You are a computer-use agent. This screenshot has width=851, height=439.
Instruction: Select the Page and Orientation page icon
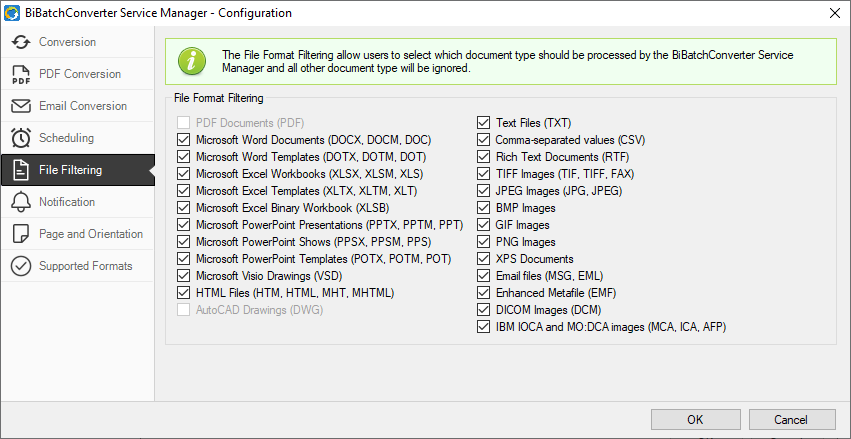click(x=21, y=234)
